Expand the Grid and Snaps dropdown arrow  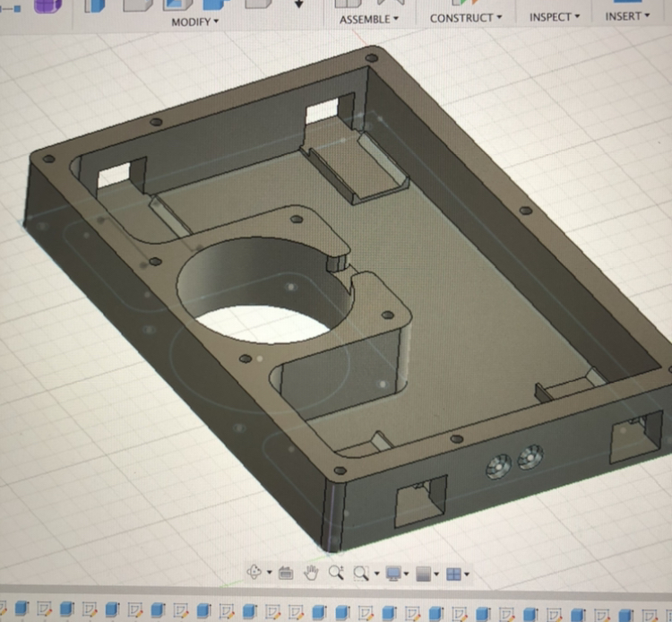point(436,574)
